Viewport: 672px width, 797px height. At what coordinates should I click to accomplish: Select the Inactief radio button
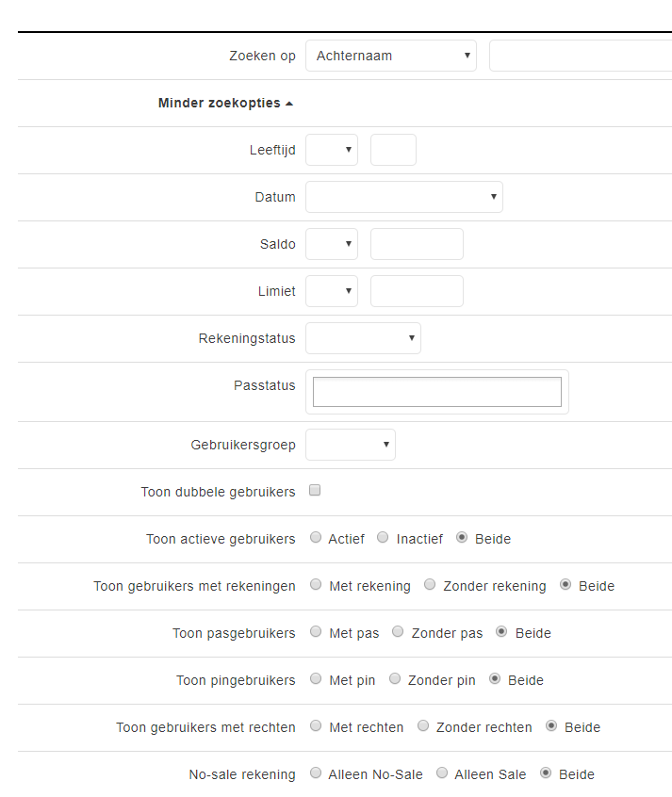[x=383, y=538]
